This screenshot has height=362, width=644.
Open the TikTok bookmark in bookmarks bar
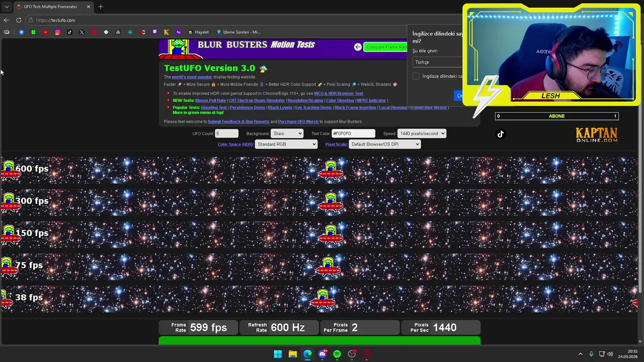click(x=69, y=32)
